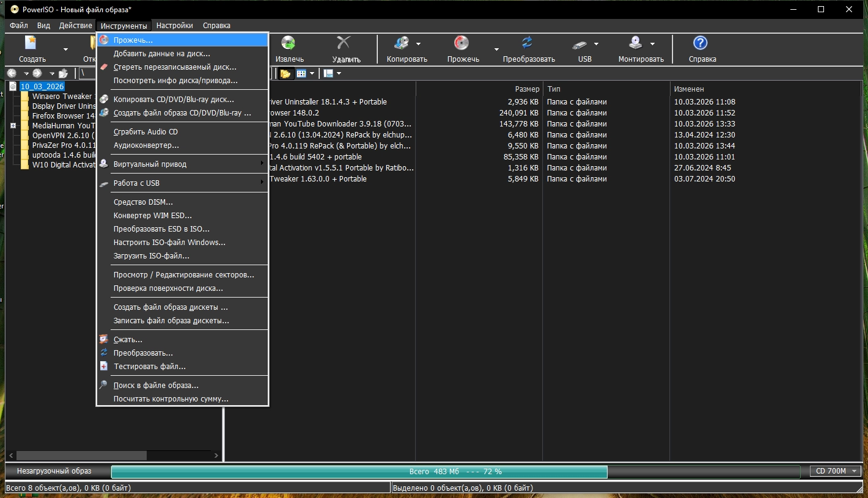Choose Добавить данные на диск...
This screenshot has width=868, height=498.
coord(183,54)
